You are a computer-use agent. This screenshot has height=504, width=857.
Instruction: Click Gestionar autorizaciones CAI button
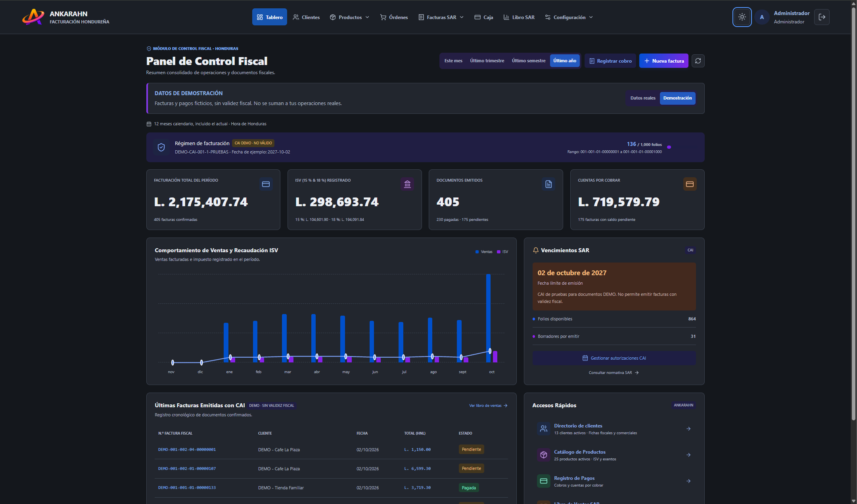(614, 358)
